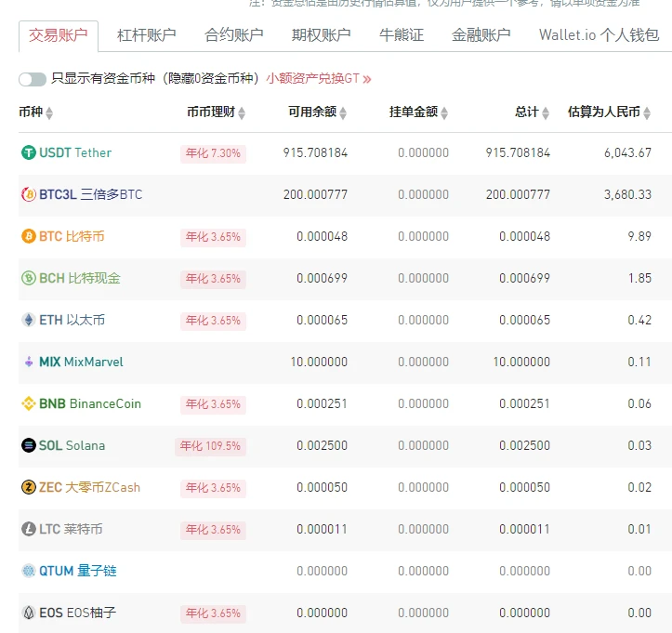Open BNB BinanceCoin coin link
This screenshot has width=672, height=633.
(x=90, y=403)
